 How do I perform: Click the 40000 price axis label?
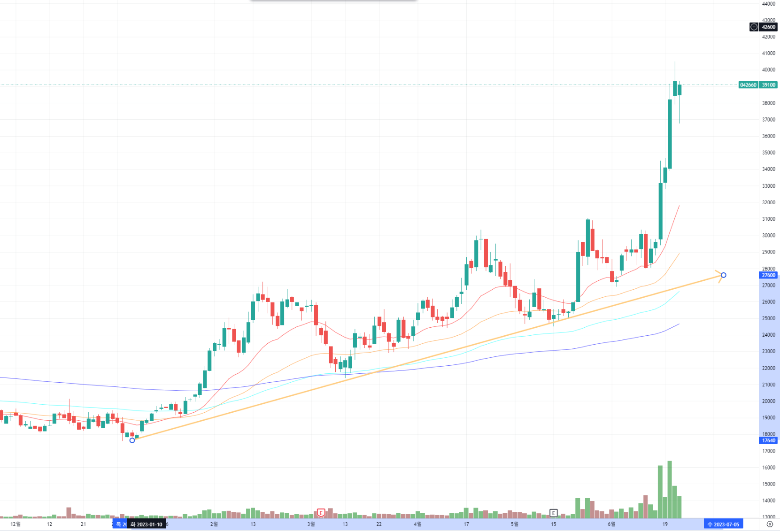coord(769,70)
